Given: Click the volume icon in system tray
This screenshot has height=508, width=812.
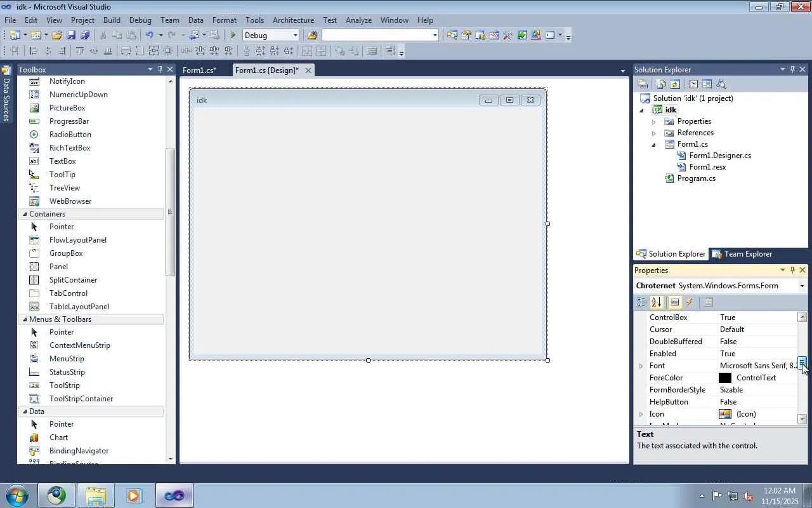Looking at the screenshot, I should [748, 496].
